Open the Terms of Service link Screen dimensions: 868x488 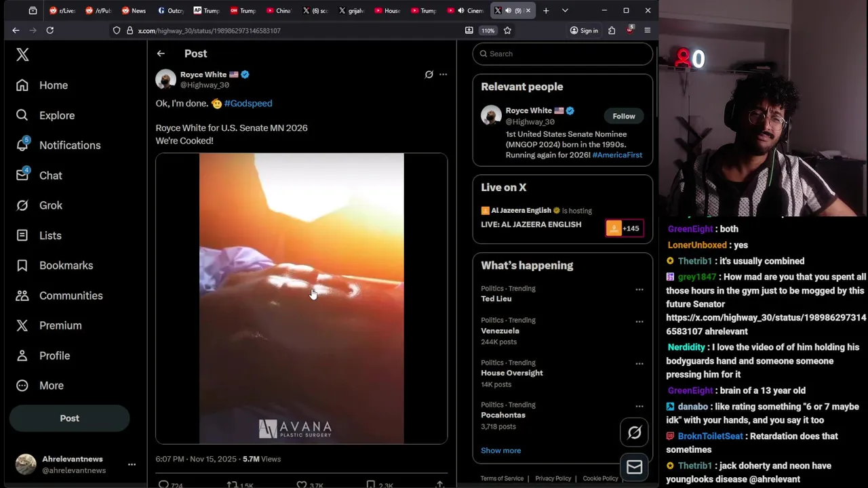coord(502,479)
